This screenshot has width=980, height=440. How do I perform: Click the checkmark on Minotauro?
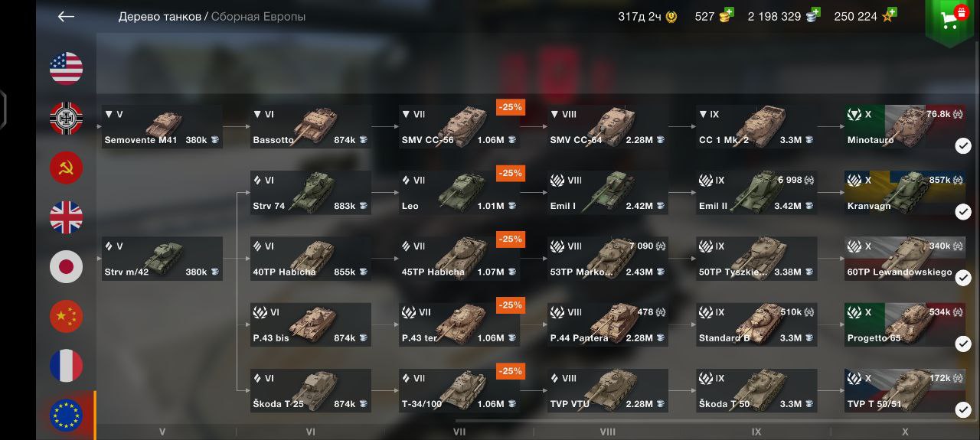963,146
